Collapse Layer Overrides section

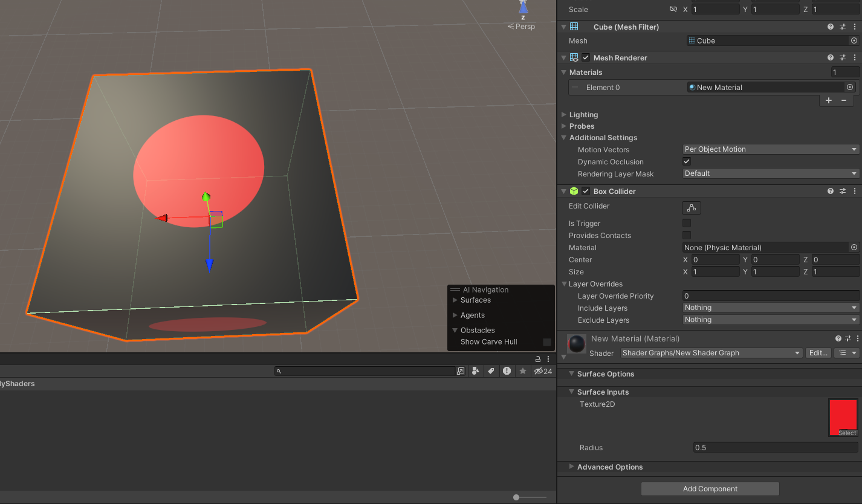[x=564, y=284]
